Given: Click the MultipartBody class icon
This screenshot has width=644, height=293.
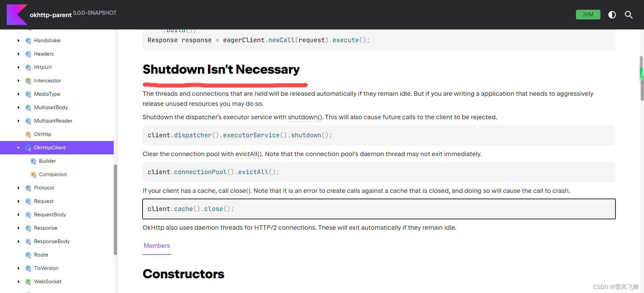Looking at the screenshot, I should coord(29,108).
